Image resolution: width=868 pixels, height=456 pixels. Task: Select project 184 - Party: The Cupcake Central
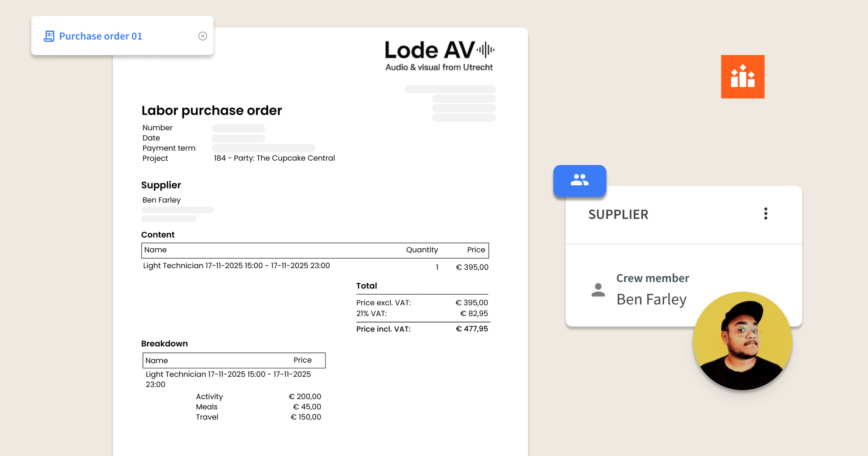(274, 158)
